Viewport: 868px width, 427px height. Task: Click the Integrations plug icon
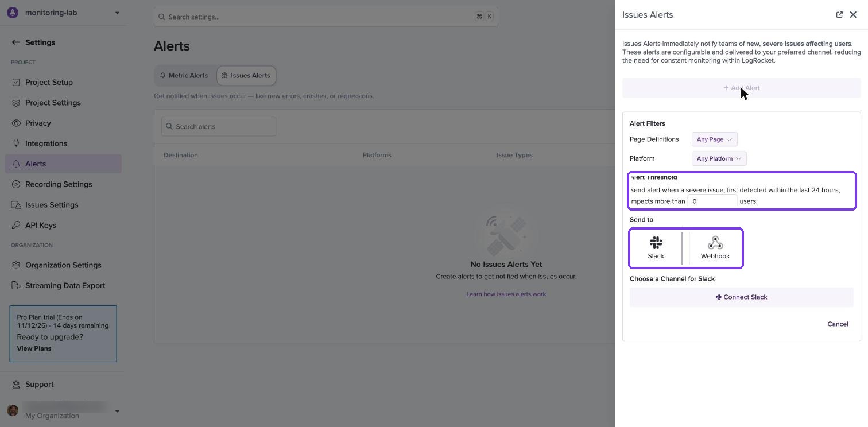tap(16, 143)
